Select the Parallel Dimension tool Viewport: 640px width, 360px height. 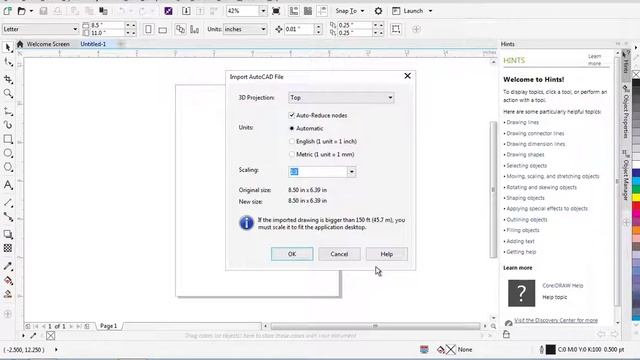pos(8,202)
